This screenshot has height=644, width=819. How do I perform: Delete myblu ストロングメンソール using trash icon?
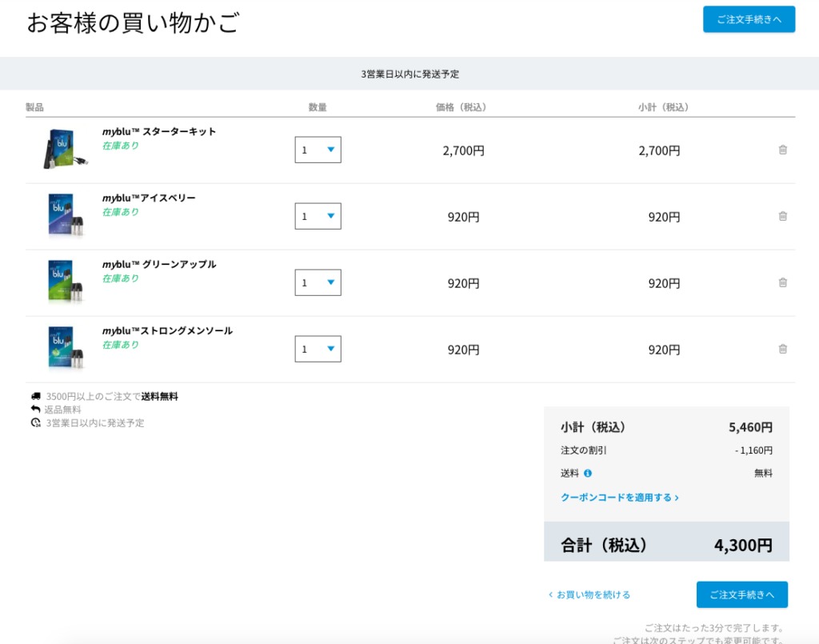(782, 349)
